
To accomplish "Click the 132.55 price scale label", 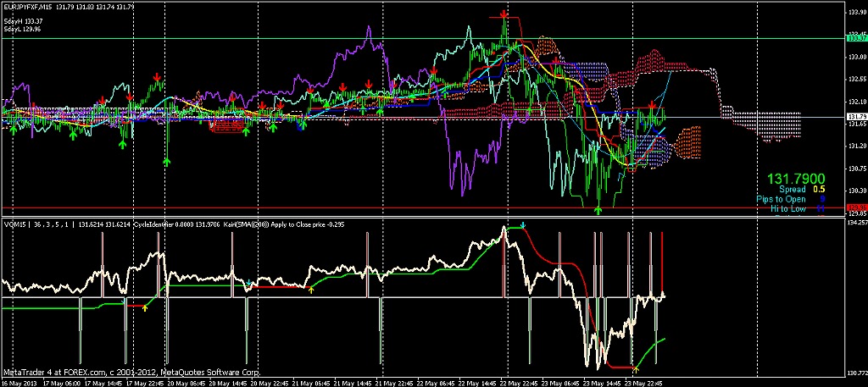I will (x=856, y=79).
